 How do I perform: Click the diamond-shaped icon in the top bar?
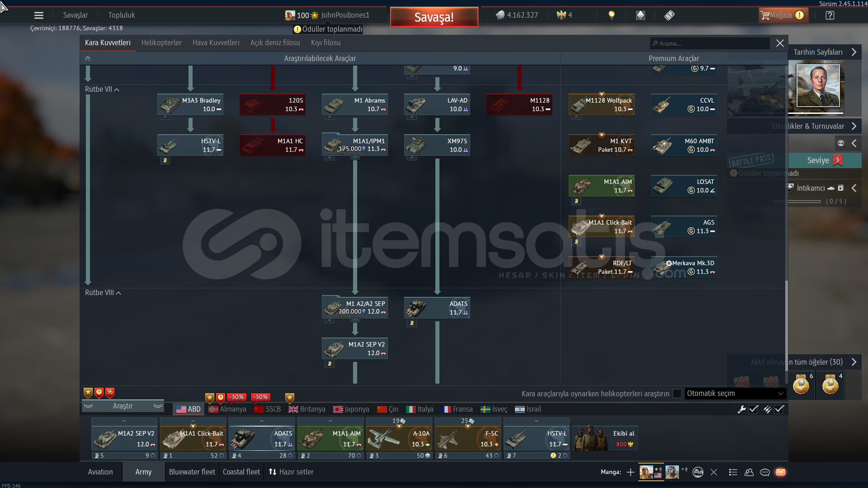641,15
